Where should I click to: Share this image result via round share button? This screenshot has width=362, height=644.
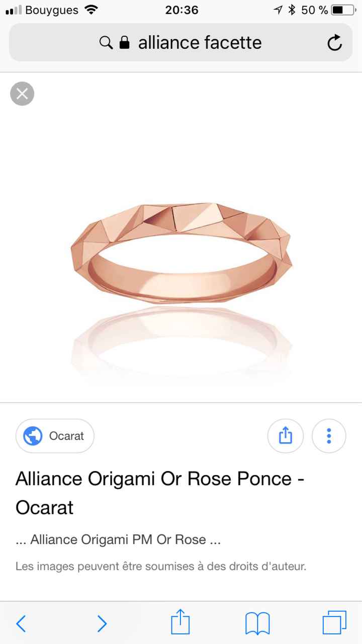click(285, 435)
